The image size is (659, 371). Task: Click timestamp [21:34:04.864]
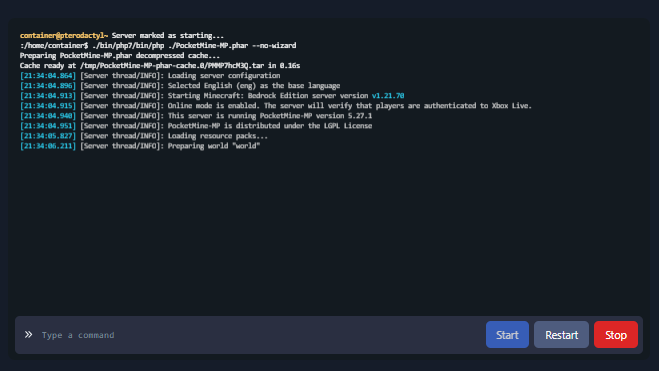48,76
